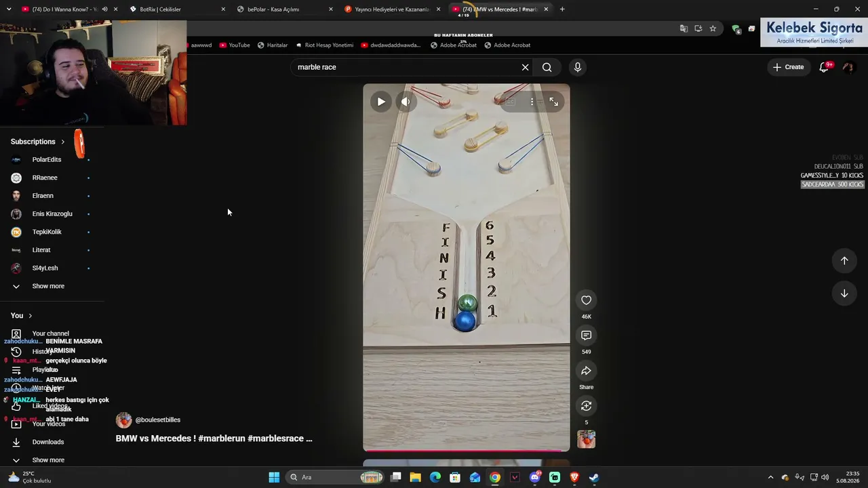868x488 pixels.
Task: Open the @boulesetbilles channel avatar
Action: pyautogui.click(x=123, y=420)
